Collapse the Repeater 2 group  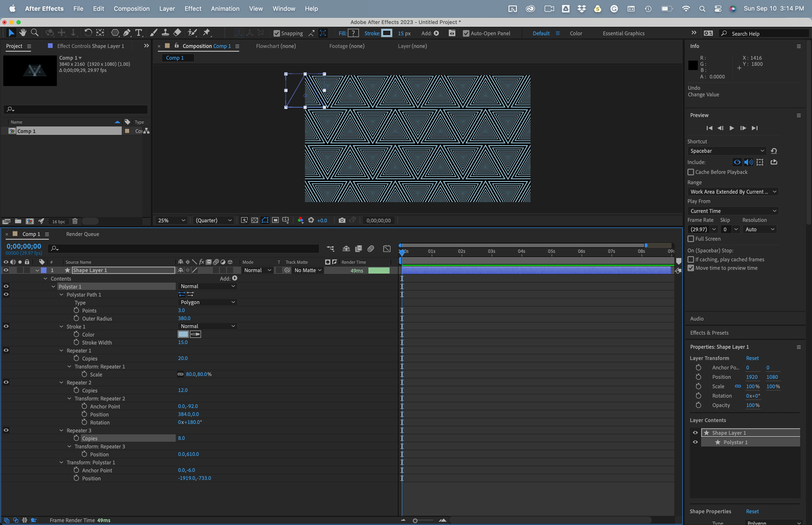61,383
